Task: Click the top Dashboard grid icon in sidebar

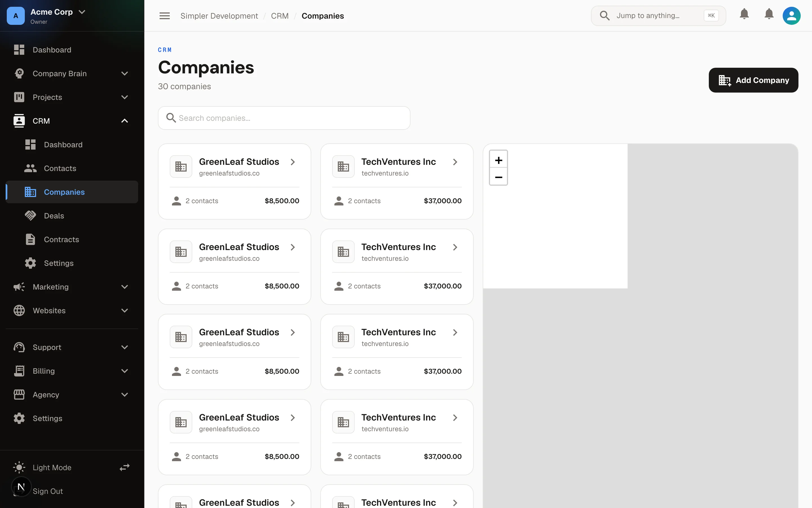Action: pos(19,50)
